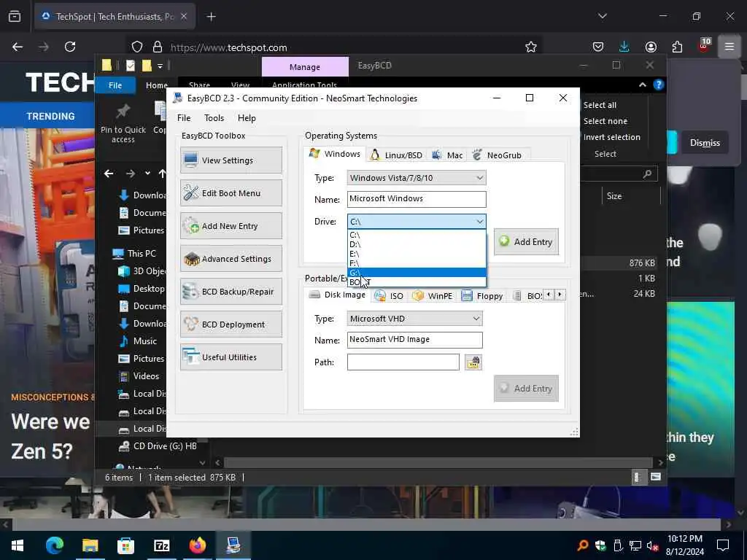Click Manage tab in File Explorer
747x560 pixels.
coord(305,67)
